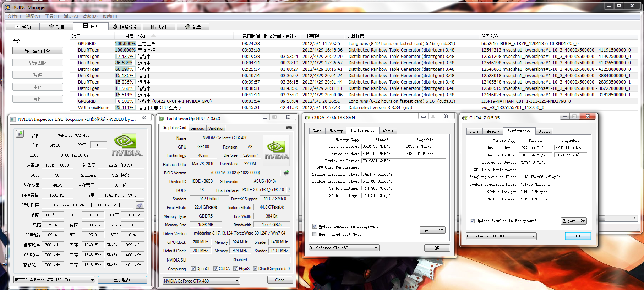Open the GPU dropdown in NVIDIA Inspector
Viewport: 644px width, 290px height.
pyautogui.click(x=54, y=280)
